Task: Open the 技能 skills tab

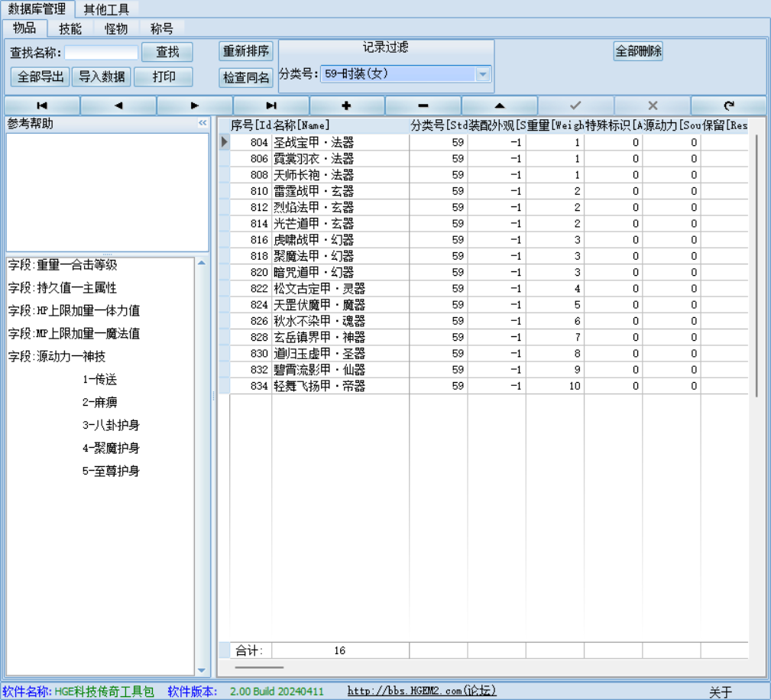Action: pyautogui.click(x=70, y=29)
